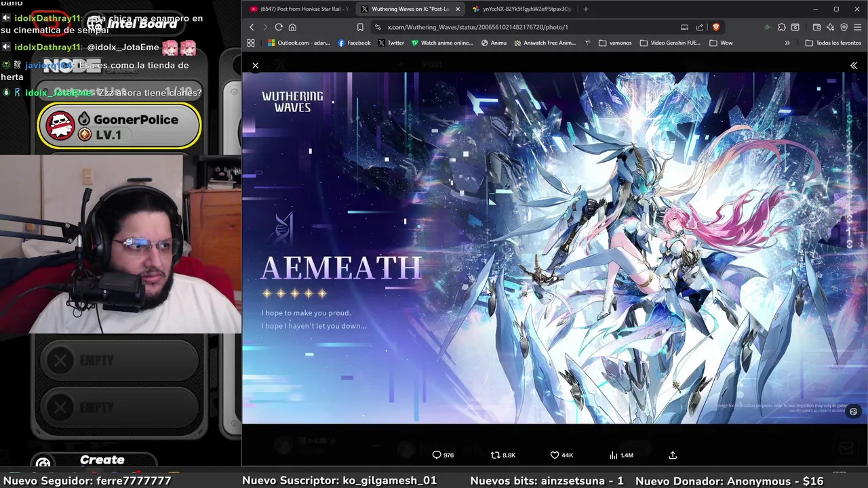
Task: Show more bookmarks via overflow chevron
Action: [x=787, y=43]
